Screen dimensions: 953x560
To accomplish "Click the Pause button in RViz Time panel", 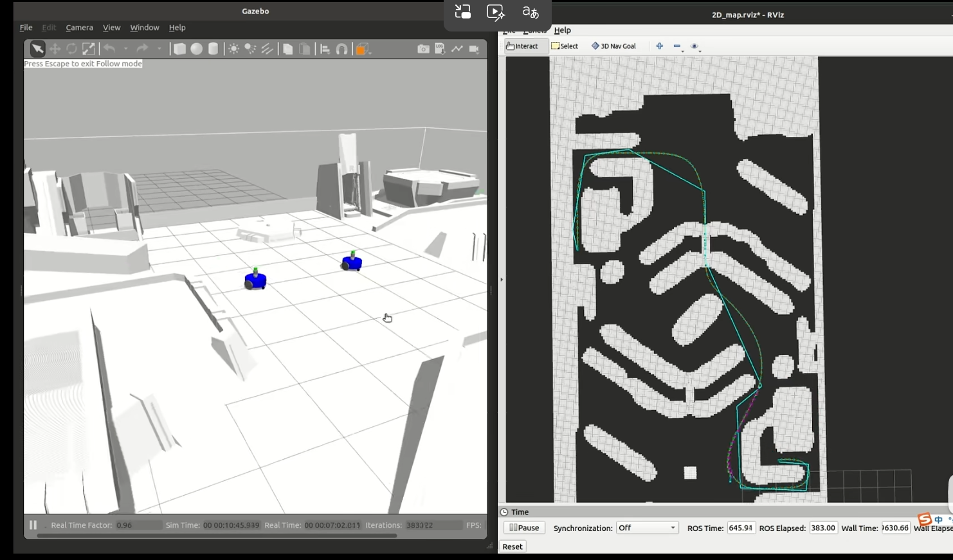I will [524, 528].
